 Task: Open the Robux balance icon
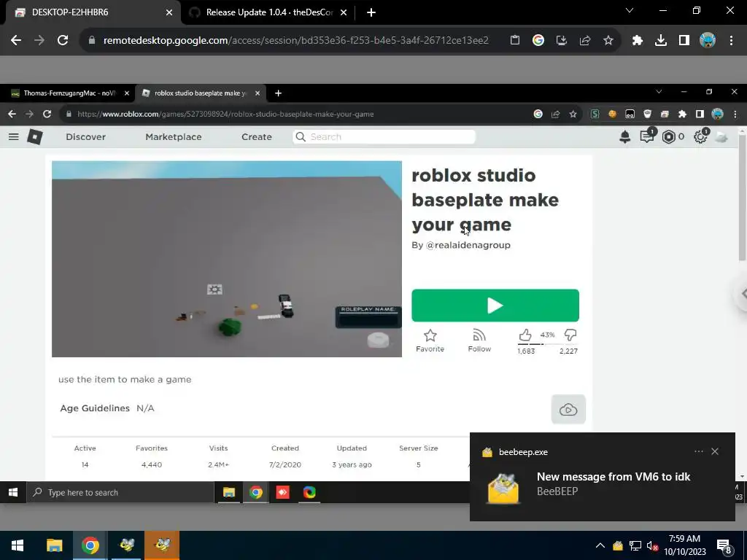click(668, 137)
